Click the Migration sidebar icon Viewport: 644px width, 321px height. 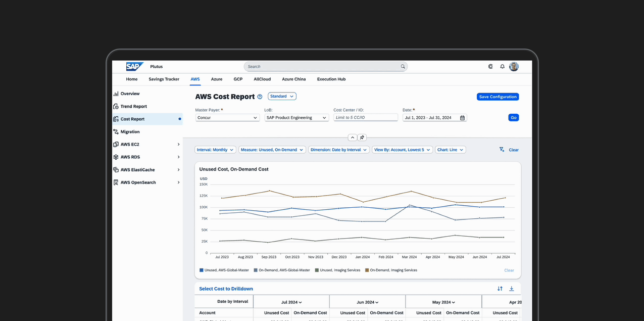(116, 131)
